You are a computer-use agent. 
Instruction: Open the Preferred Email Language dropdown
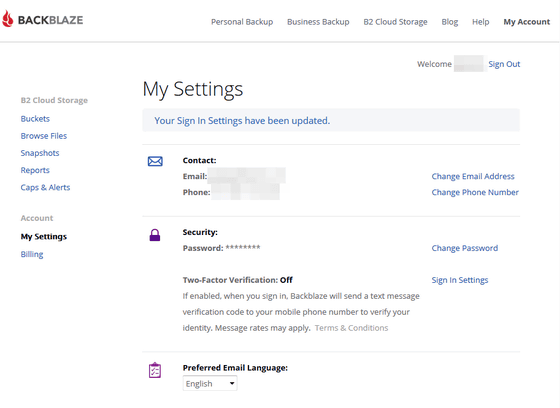coord(210,383)
